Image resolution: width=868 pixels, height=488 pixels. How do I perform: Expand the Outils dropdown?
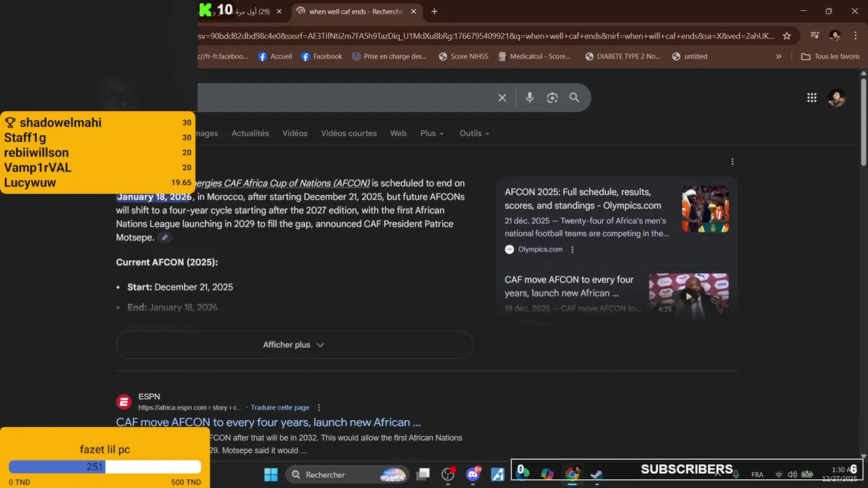[474, 134]
